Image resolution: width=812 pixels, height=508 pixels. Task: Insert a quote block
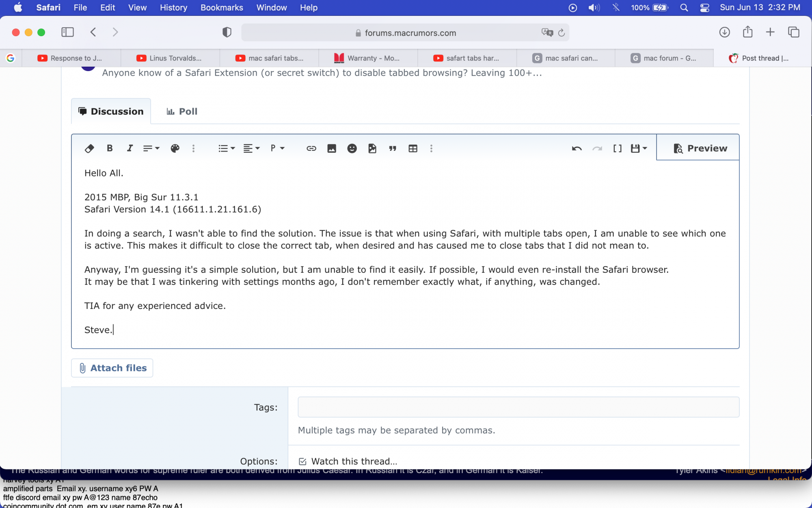pyautogui.click(x=392, y=148)
